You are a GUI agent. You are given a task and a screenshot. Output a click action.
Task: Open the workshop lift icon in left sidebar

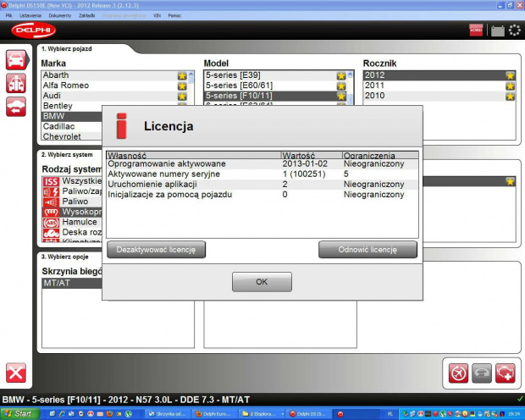pos(16,83)
